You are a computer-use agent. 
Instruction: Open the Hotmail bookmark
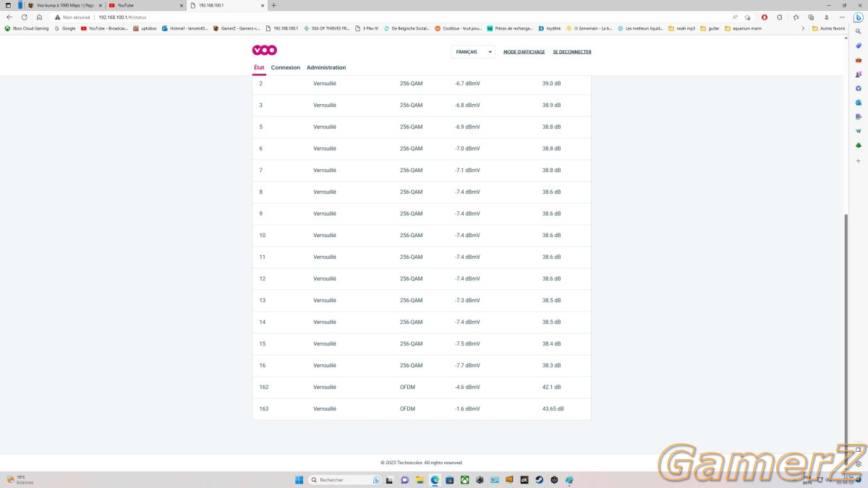click(x=184, y=28)
